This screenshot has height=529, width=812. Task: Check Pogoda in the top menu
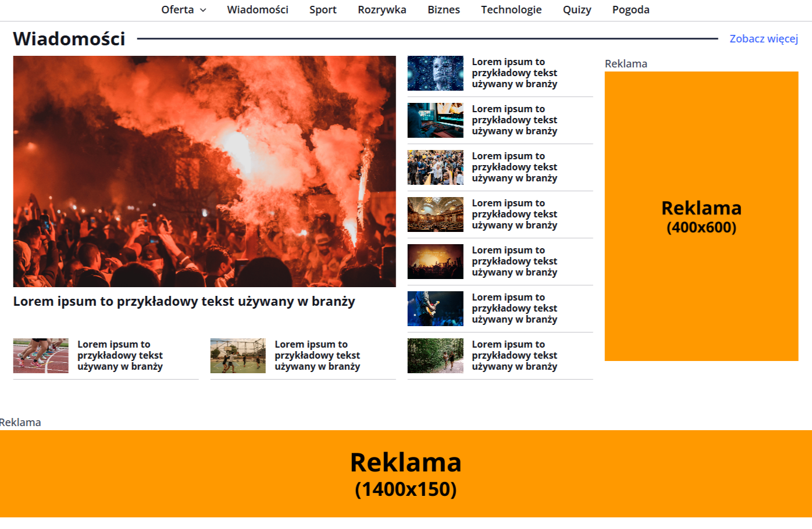pyautogui.click(x=631, y=10)
